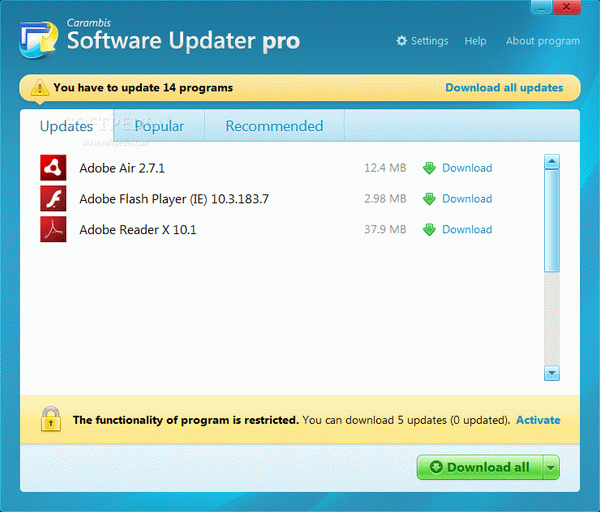Click Download all updates link
Viewport: 600px width, 512px height.
click(504, 88)
